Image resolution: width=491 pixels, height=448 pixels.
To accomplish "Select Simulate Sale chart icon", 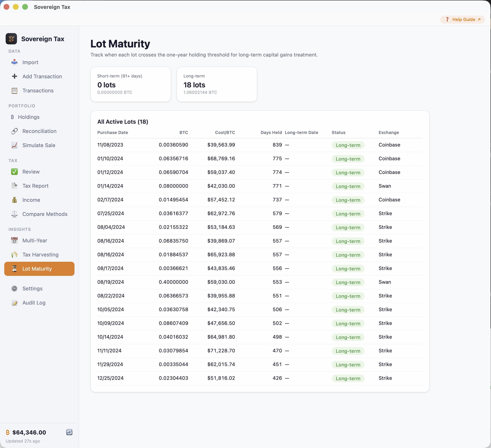I will click(x=14, y=145).
